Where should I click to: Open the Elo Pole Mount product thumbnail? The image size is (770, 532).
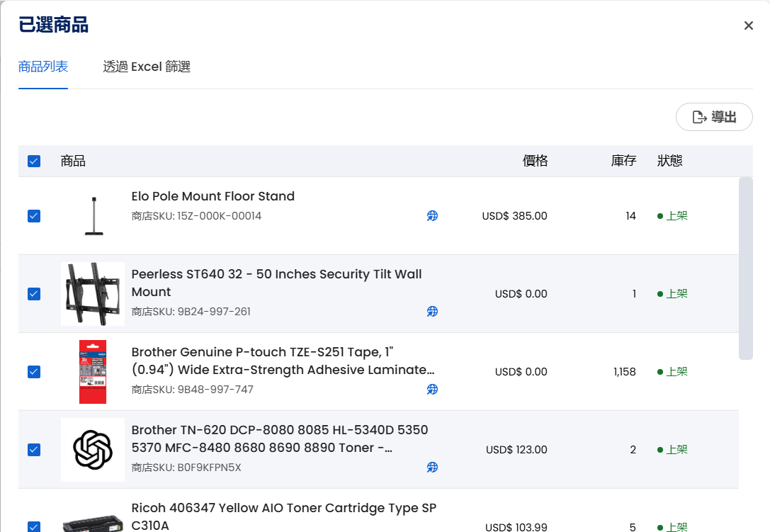[x=93, y=216]
